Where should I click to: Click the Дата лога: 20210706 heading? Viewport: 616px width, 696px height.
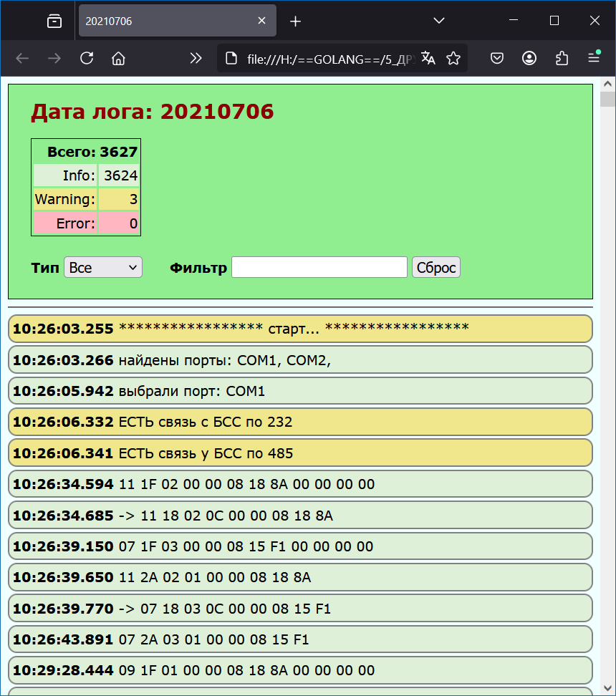pyautogui.click(x=153, y=112)
